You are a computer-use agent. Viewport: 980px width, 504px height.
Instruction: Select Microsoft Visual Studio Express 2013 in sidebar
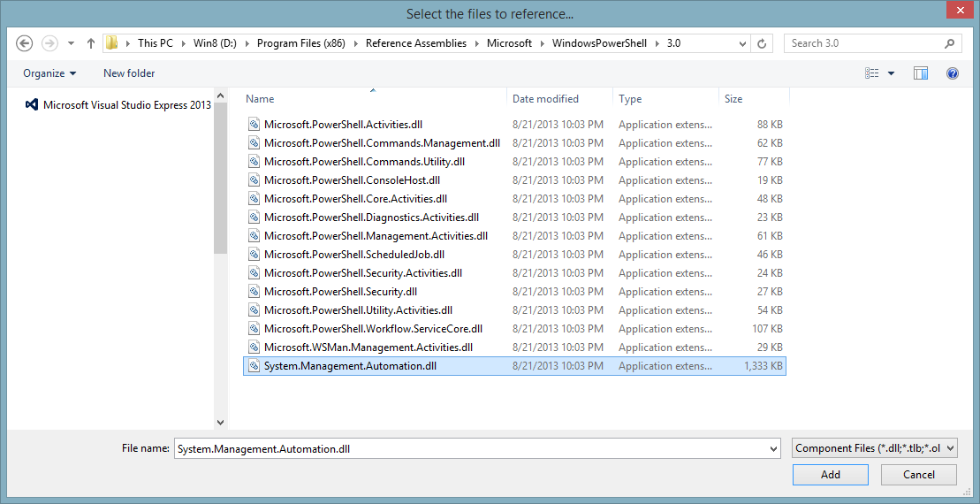click(x=118, y=105)
